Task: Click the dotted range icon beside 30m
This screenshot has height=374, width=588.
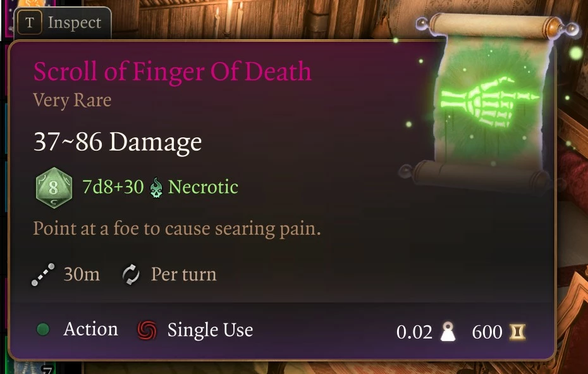Action: tap(43, 275)
